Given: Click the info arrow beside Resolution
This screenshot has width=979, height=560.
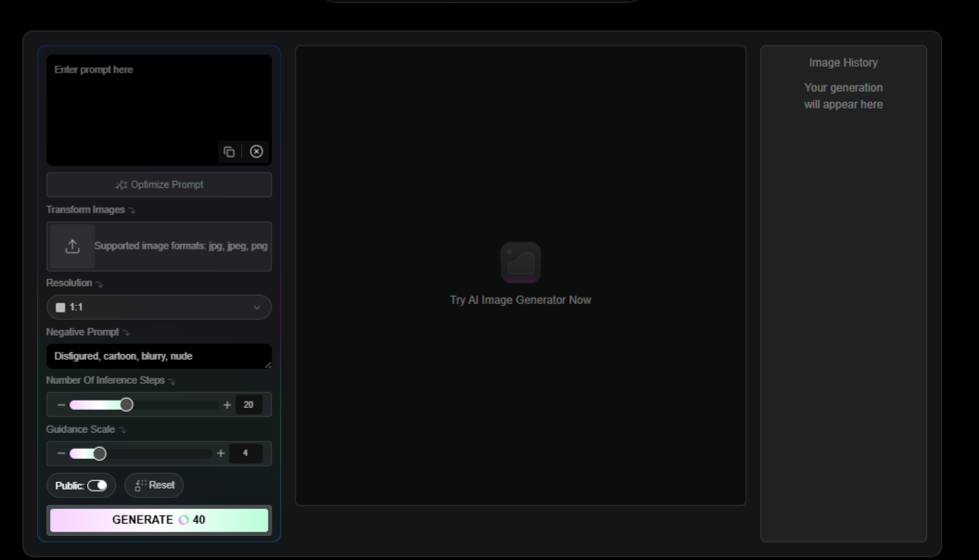Looking at the screenshot, I should coord(99,284).
